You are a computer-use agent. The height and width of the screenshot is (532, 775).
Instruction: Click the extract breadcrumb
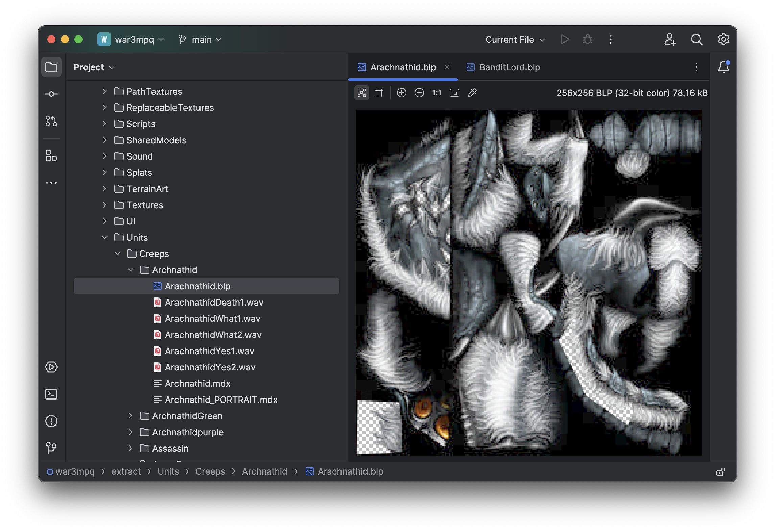point(126,471)
